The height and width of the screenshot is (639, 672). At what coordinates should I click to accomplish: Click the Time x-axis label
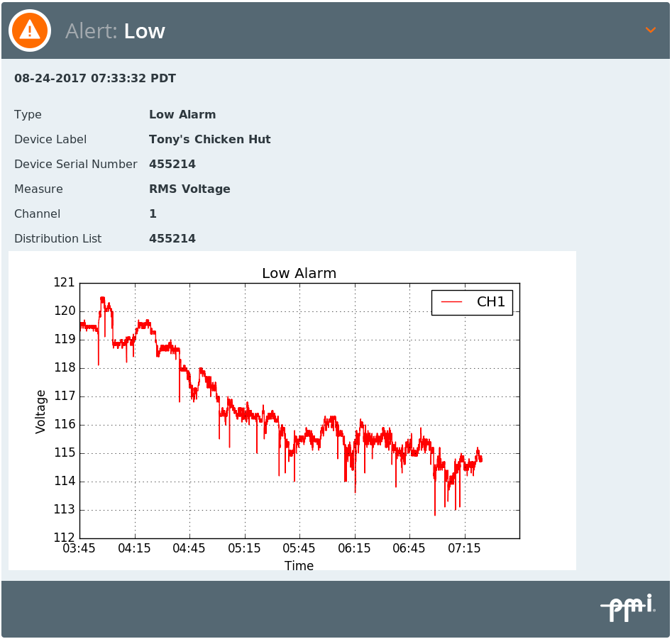299,566
